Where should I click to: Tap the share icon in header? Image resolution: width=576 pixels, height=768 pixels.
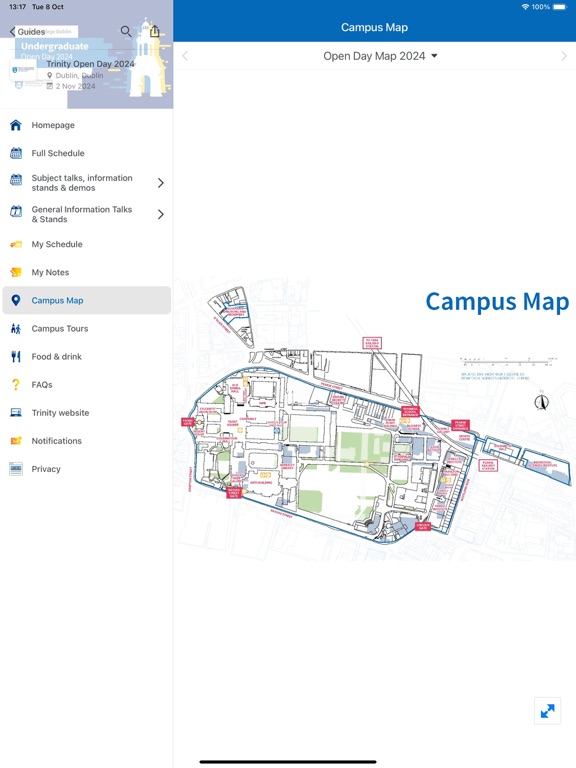[x=154, y=31]
